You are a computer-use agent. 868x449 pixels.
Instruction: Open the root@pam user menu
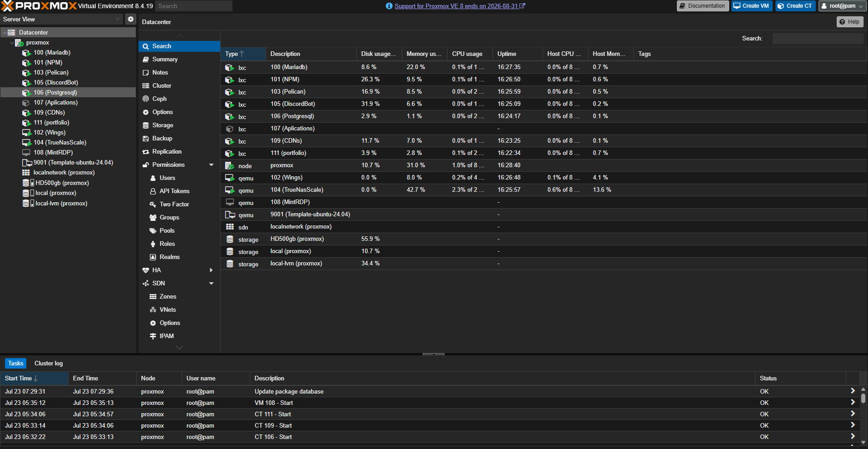pyautogui.click(x=842, y=6)
